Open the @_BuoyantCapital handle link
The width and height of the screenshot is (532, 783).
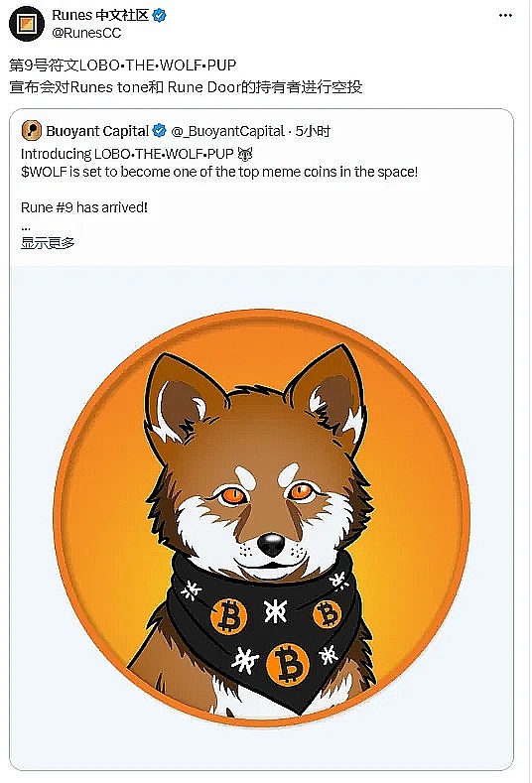pos(227,131)
